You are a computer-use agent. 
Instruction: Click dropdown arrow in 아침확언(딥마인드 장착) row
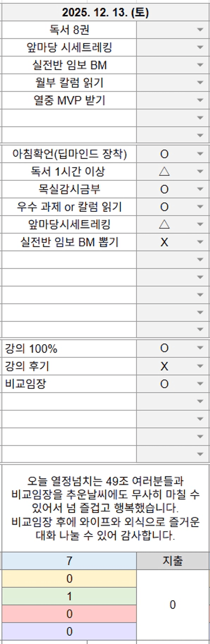[200, 154]
